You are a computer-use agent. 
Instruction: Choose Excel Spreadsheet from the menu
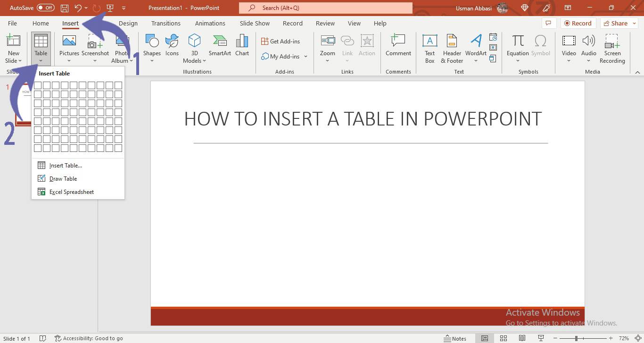point(78,192)
